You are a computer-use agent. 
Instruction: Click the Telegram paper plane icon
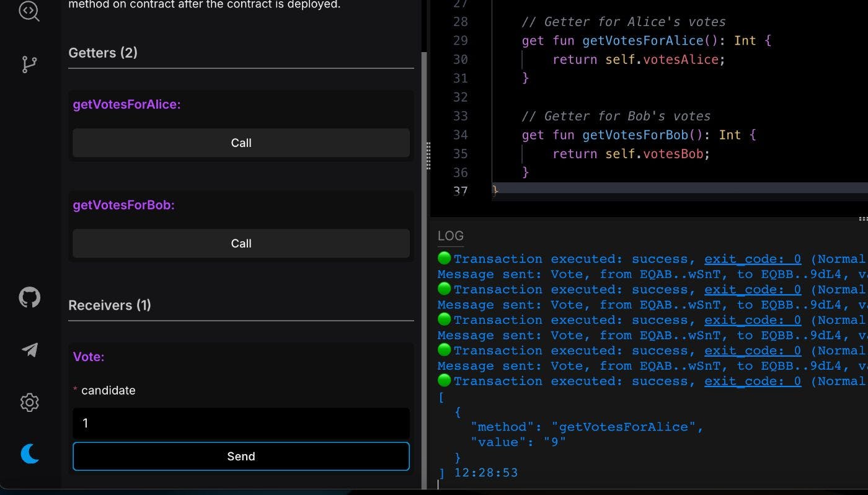(x=29, y=350)
